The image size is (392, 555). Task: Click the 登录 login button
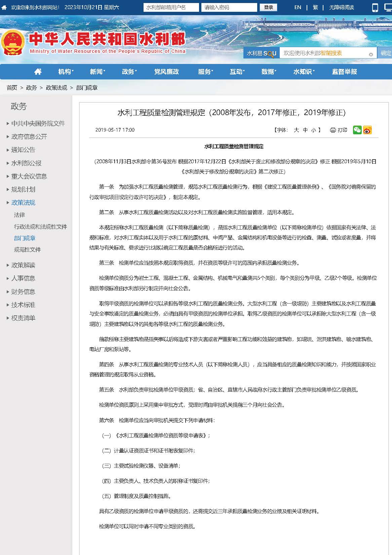click(268, 7)
